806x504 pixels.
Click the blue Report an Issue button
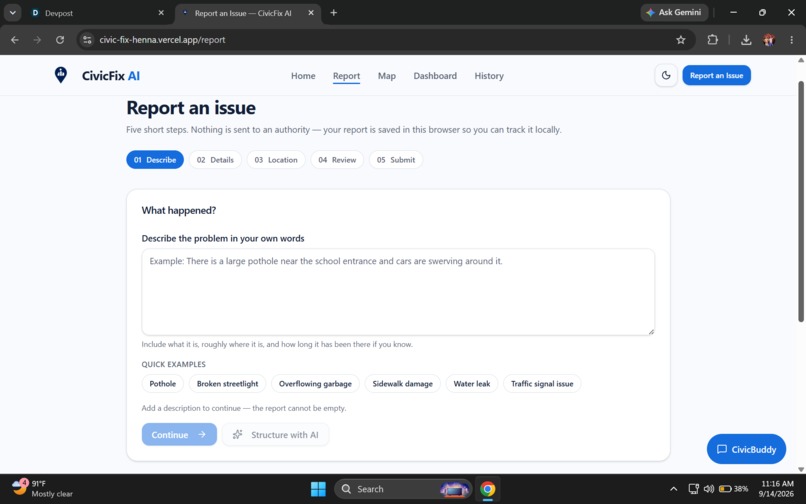click(716, 76)
